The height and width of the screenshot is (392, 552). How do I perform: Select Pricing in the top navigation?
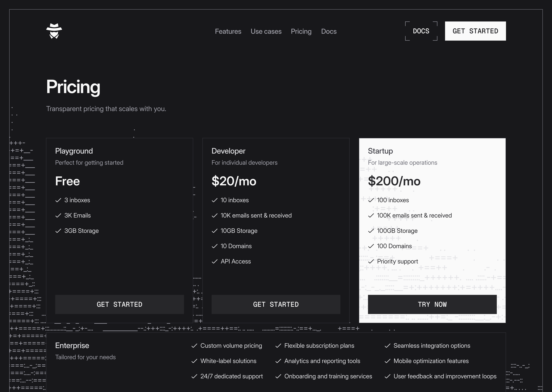(x=301, y=31)
